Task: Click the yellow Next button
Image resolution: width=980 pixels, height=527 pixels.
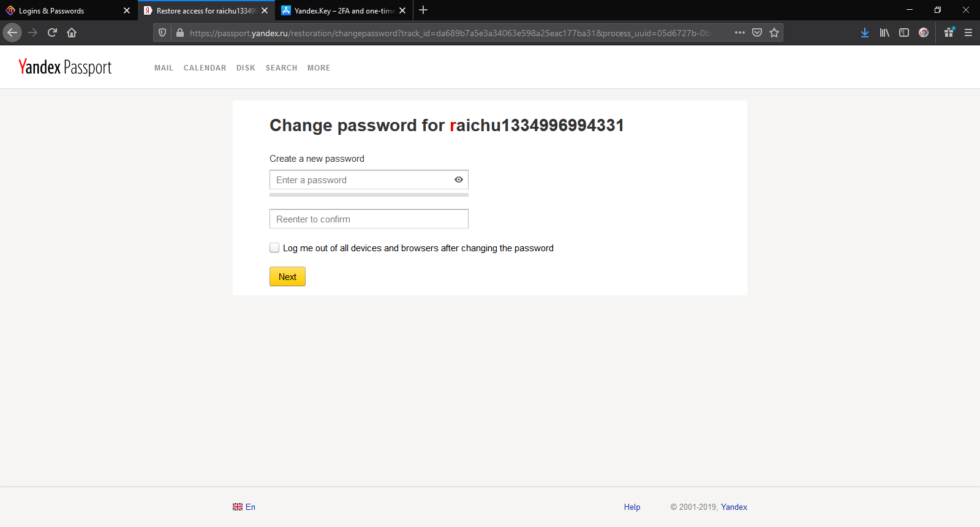Action: [x=287, y=276]
